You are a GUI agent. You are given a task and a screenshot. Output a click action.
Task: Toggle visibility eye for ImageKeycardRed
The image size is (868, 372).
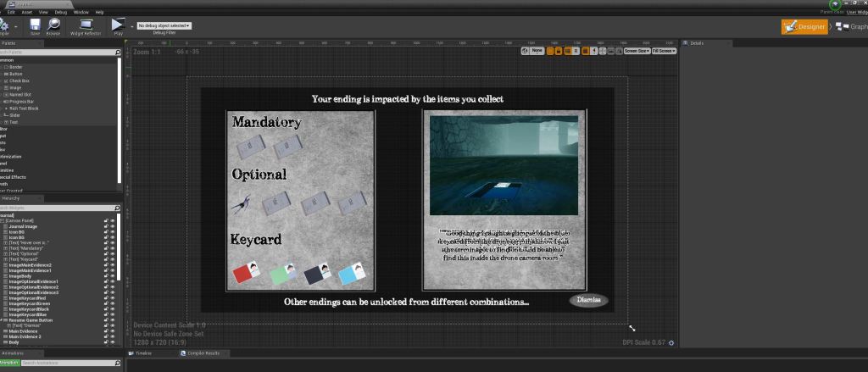(113, 298)
